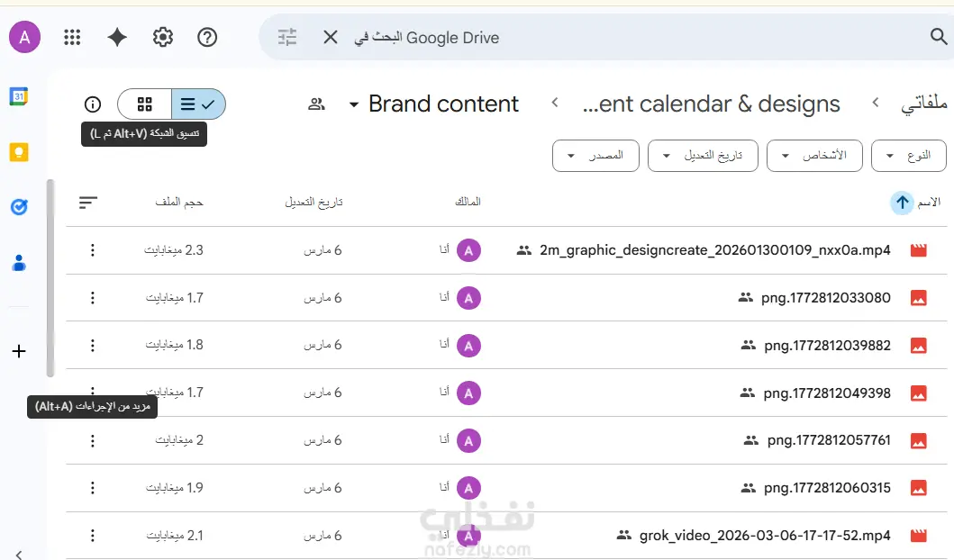Open the Google apps grid
Image resolution: width=954 pixels, height=560 pixels.
point(73,37)
